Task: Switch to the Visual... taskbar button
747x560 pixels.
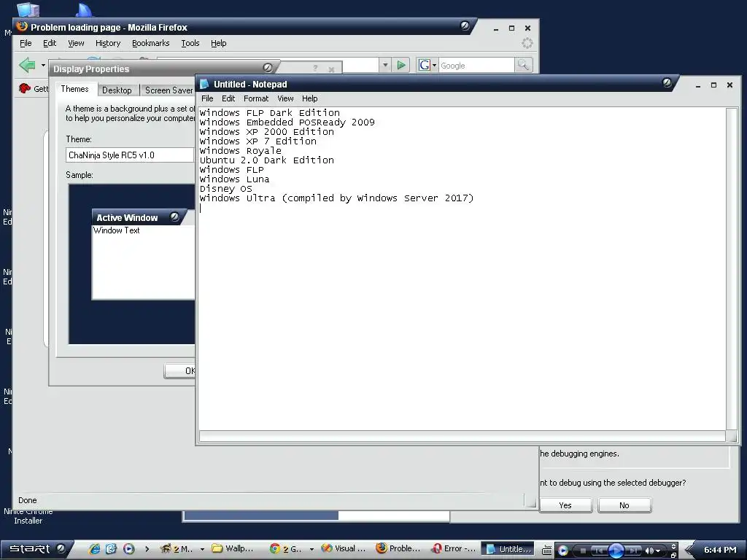Action: 344,549
